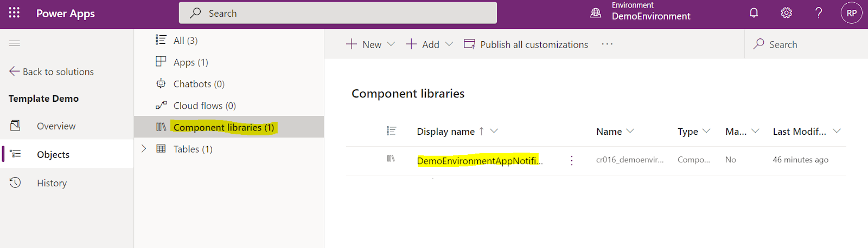The image size is (868, 248).
Task: Open row options vertical ellipsis
Action: click(x=571, y=160)
